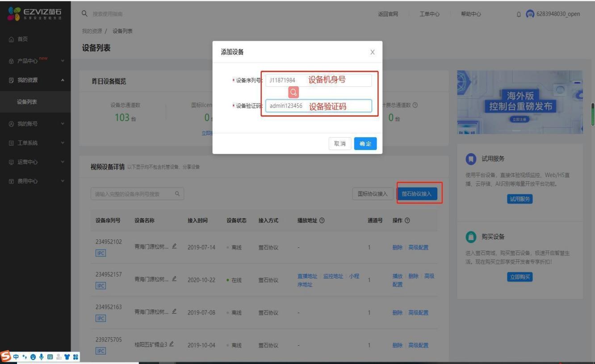
Task: Click the 设备验证码 input field
Action: [318, 106]
